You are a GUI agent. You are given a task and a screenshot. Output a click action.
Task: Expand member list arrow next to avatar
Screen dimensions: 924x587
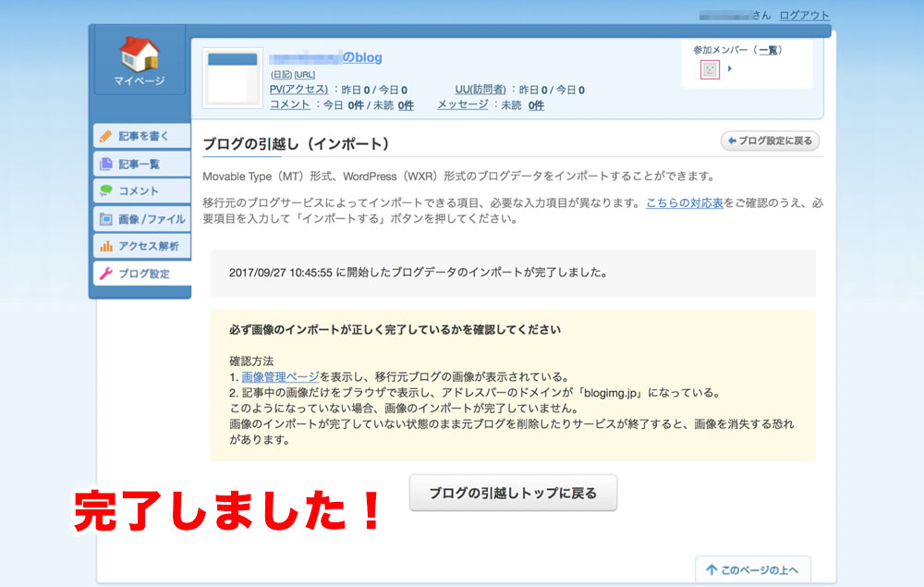730,69
